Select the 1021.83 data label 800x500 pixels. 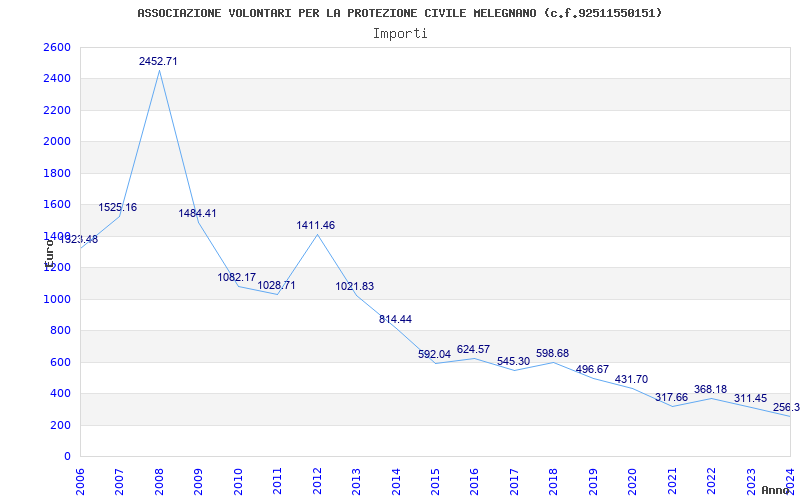[x=355, y=286]
